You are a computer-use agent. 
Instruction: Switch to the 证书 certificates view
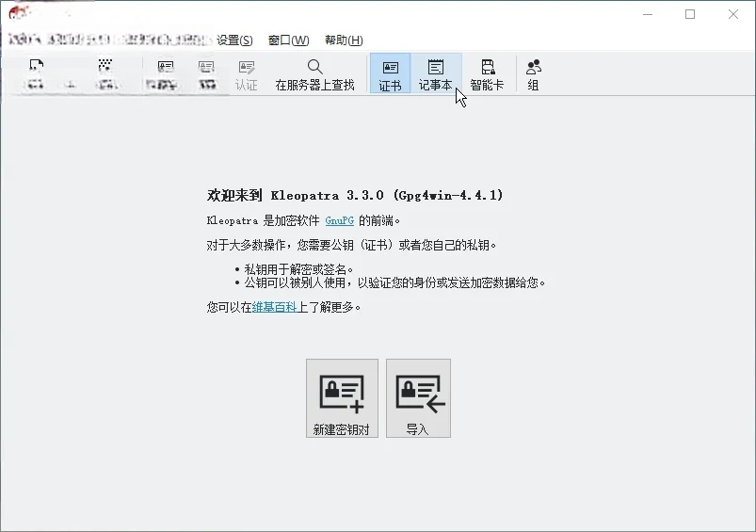tap(390, 73)
